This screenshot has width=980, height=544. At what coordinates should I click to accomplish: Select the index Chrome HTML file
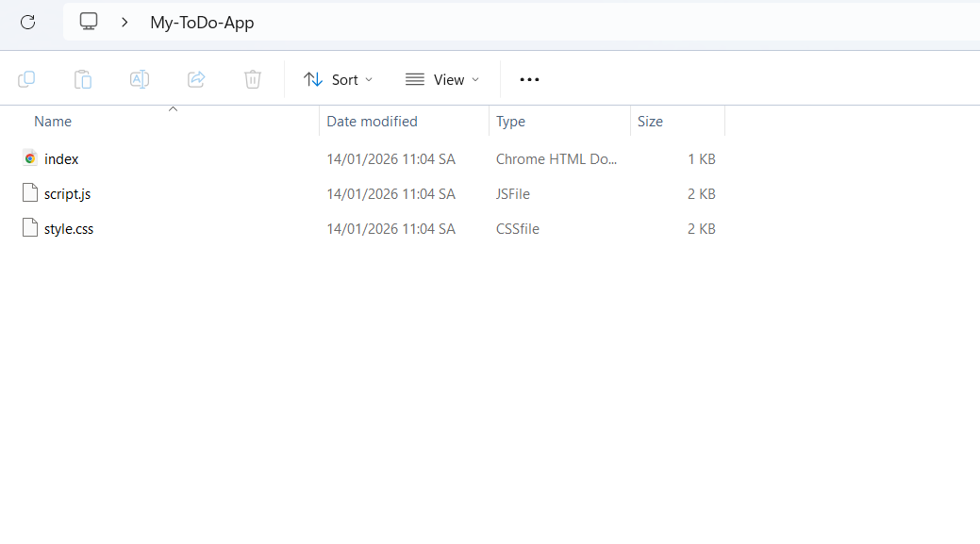[61, 159]
